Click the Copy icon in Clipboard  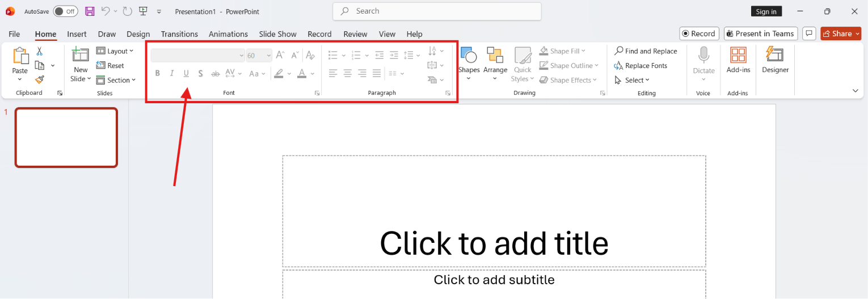pyautogui.click(x=40, y=65)
